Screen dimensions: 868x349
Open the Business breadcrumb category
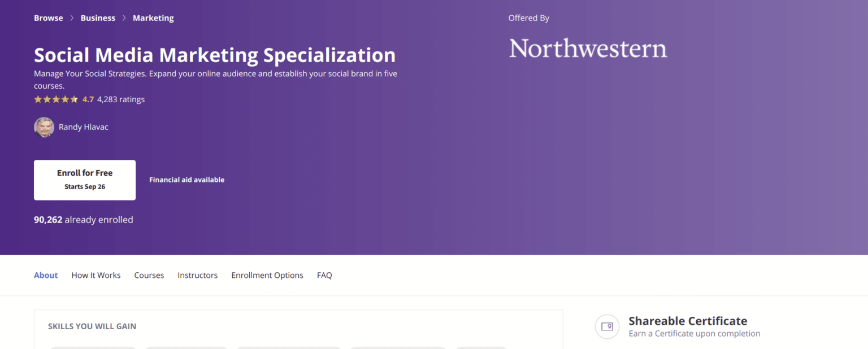coord(98,18)
